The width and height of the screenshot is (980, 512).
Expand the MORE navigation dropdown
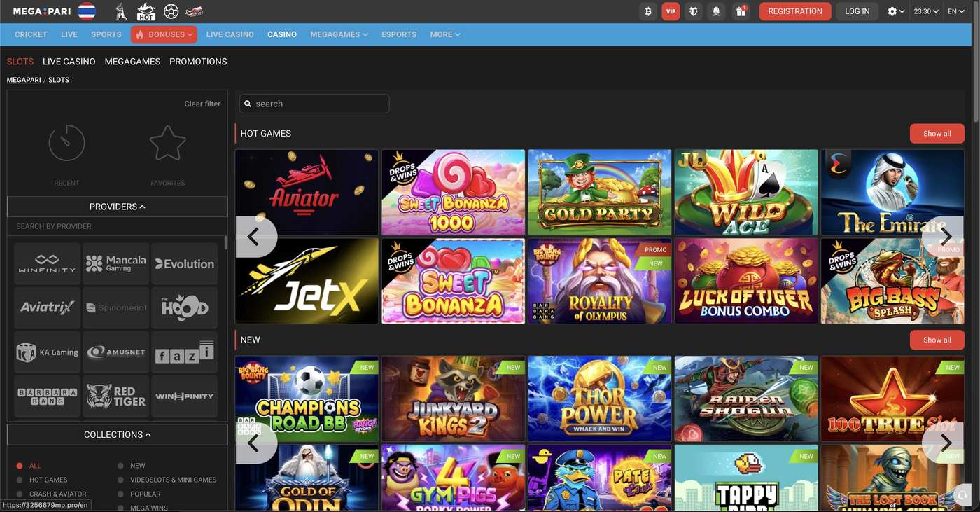coord(445,34)
